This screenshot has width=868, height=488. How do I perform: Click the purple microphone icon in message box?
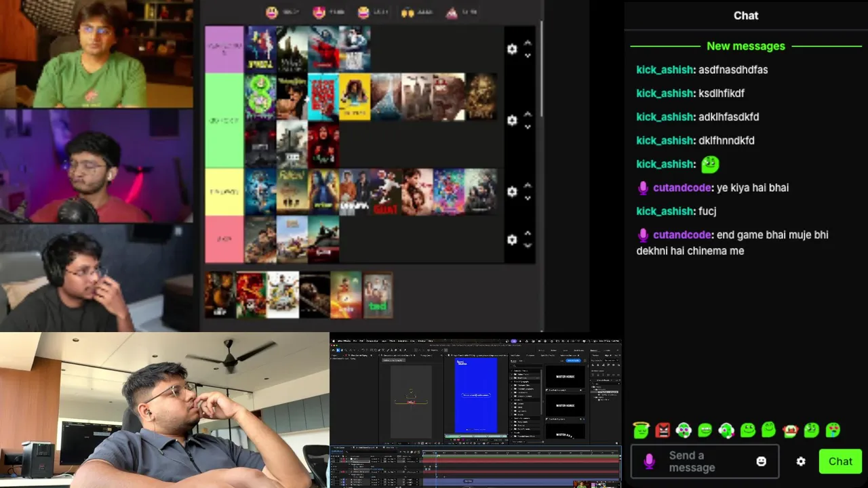[x=649, y=462]
